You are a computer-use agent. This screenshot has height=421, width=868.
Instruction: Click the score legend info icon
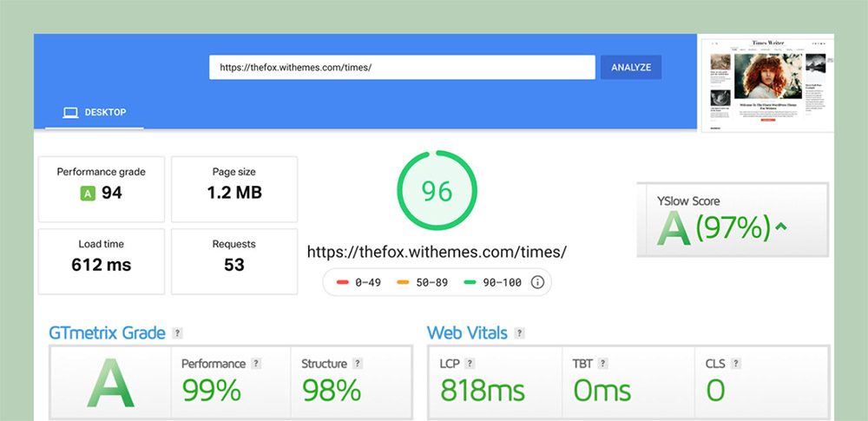[537, 282]
